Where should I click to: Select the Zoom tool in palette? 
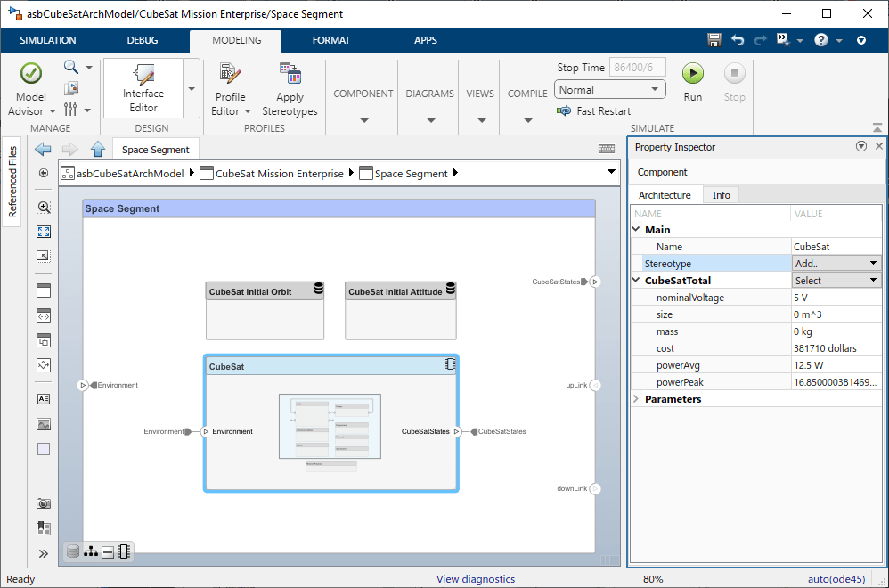click(x=44, y=207)
